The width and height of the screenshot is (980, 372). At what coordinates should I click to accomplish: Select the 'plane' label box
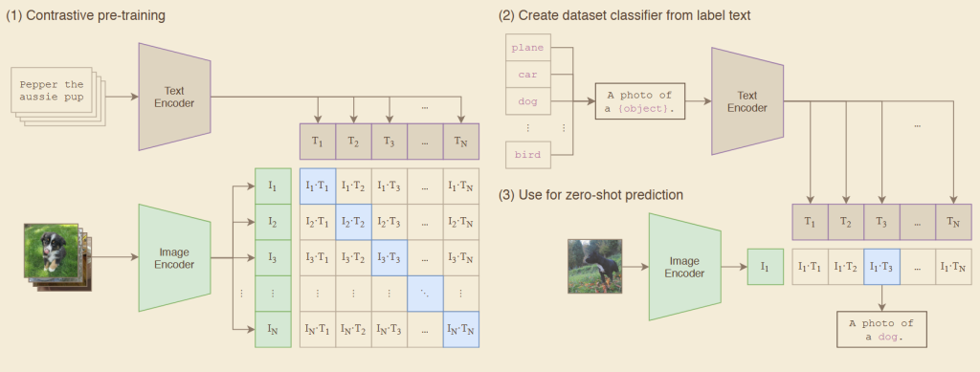(x=527, y=48)
